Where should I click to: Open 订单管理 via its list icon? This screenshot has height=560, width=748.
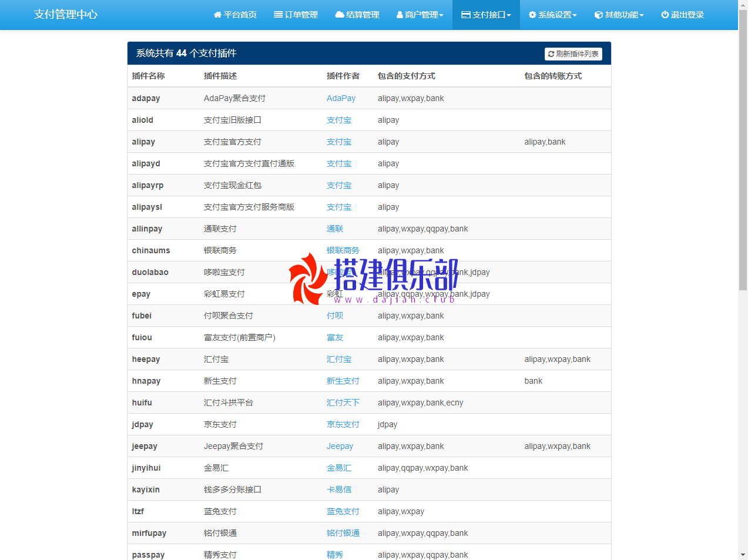[278, 15]
